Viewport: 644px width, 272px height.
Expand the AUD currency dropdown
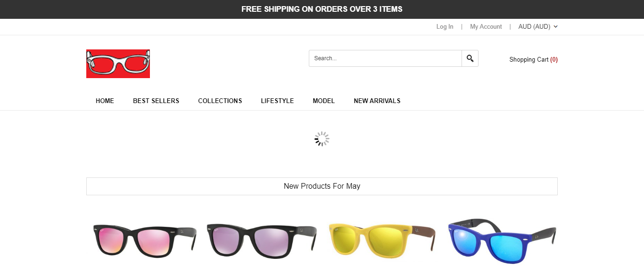tap(538, 27)
